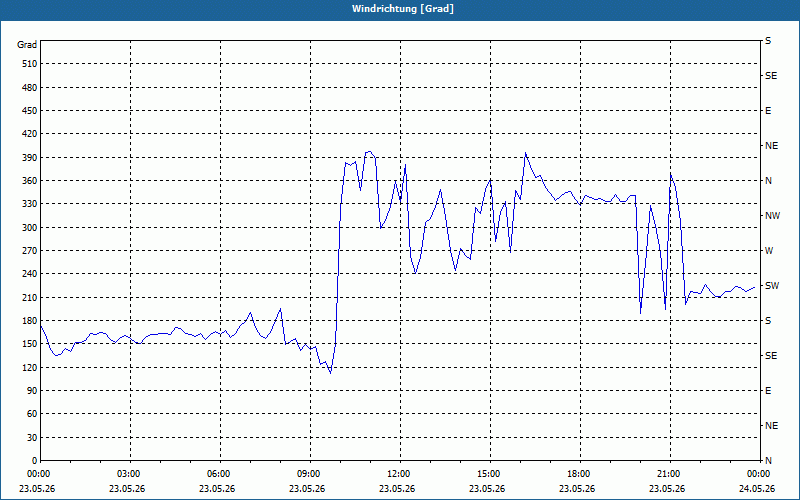Screen dimensions: 800x500
Task: Click the NW compass label
Action: point(772,216)
